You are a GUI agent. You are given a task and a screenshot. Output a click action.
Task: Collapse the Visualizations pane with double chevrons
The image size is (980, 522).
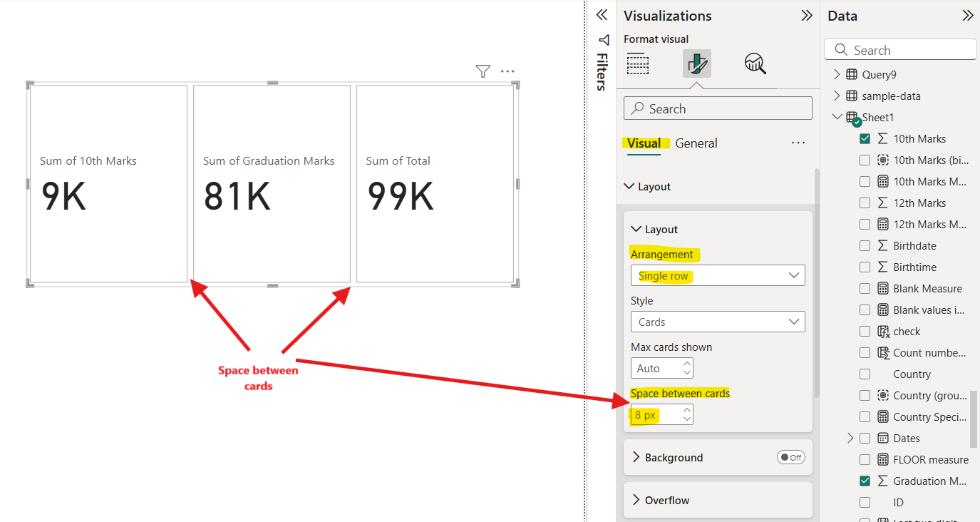point(806,15)
